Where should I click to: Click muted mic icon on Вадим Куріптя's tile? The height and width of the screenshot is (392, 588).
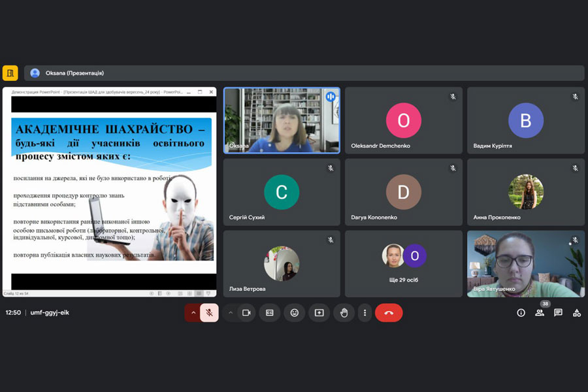(x=575, y=97)
